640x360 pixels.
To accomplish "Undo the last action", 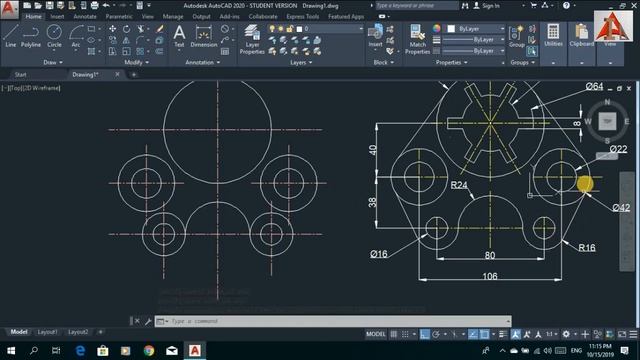I will (x=106, y=6).
